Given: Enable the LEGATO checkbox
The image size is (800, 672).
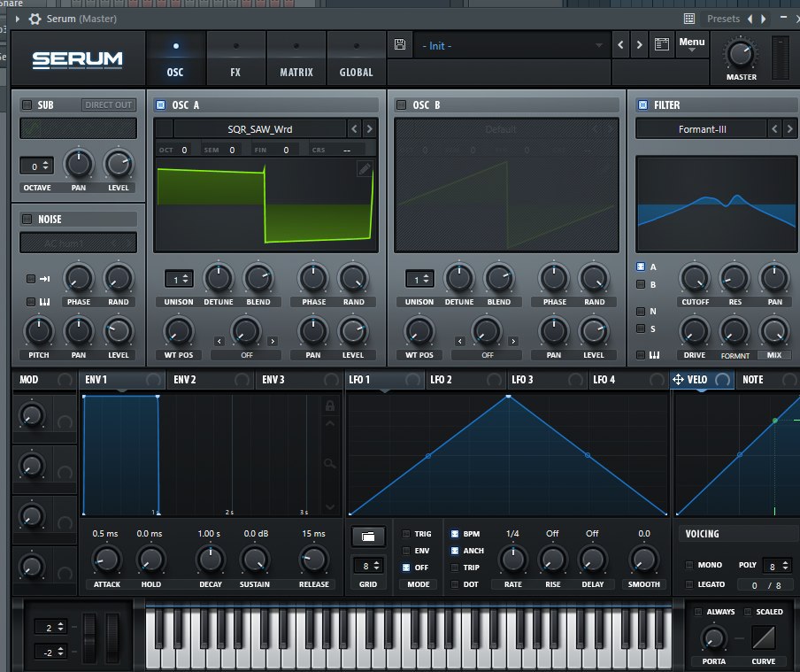Looking at the screenshot, I should (x=689, y=584).
